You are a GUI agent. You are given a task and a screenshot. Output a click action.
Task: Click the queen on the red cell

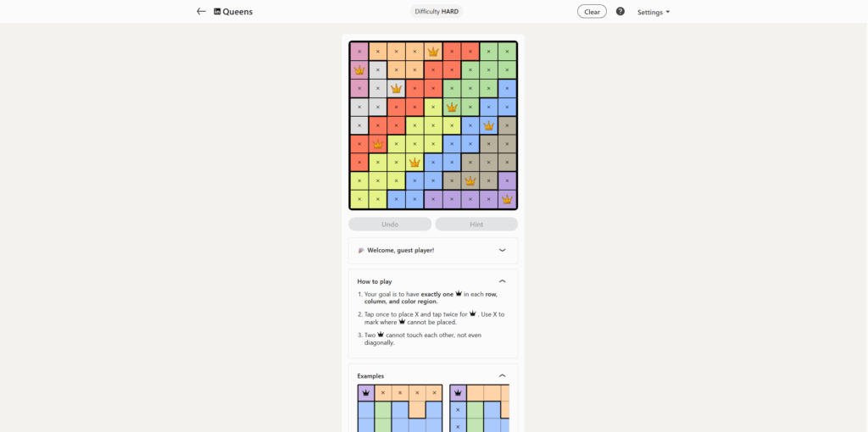coord(378,144)
